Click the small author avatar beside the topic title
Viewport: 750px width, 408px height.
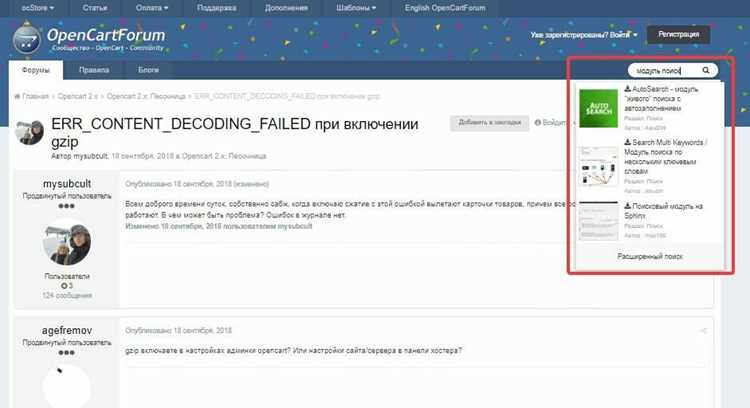coord(30,132)
